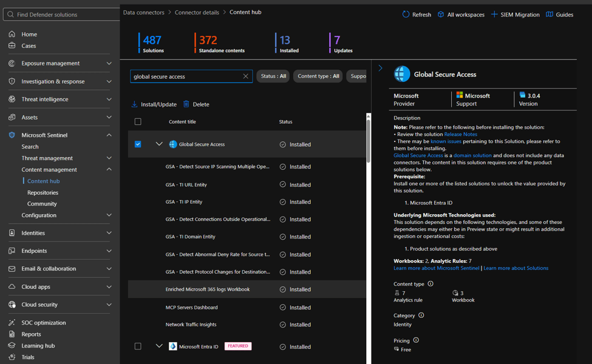Go to Data connectors breadcrumb
This screenshot has height=364, width=592.
(143, 13)
